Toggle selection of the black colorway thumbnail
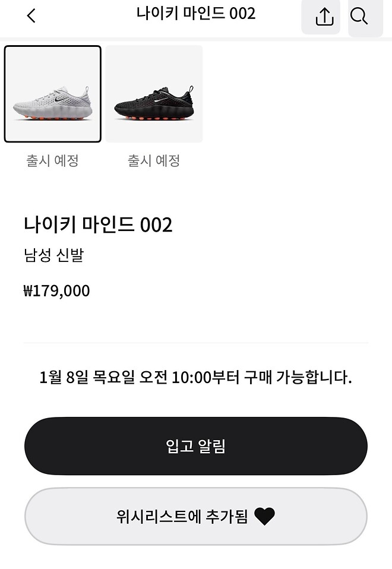The image size is (392, 569). click(154, 93)
